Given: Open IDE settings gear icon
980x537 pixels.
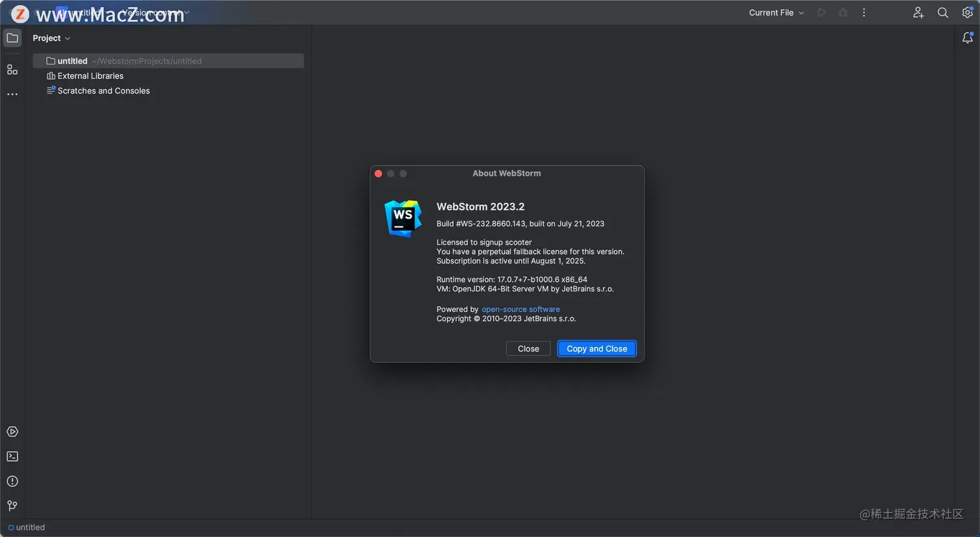Looking at the screenshot, I should pos(967,12).
